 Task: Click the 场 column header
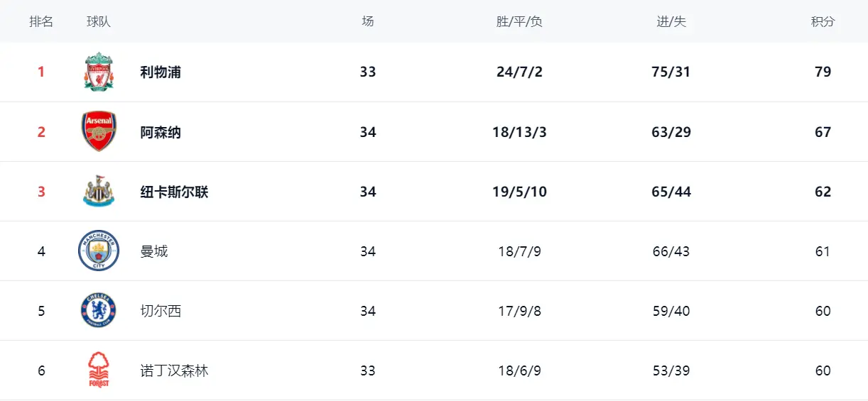click(367, 21)
